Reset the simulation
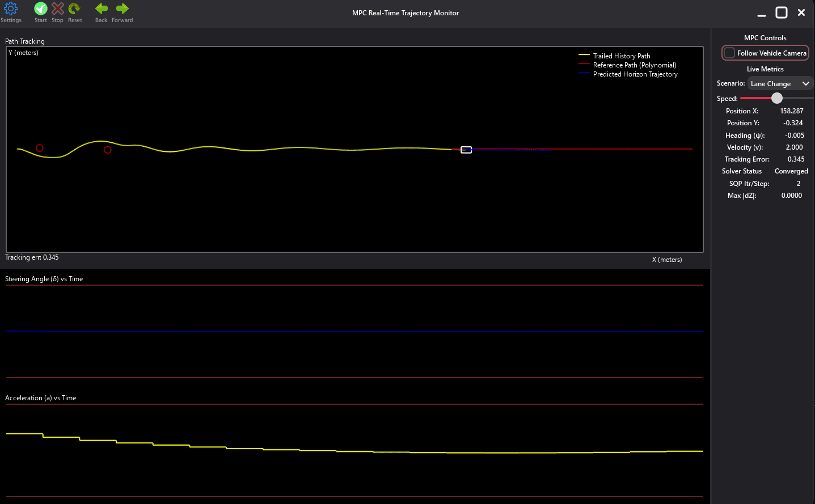Image resolution: width=815 pixels, height=504 pixels. click(75, 9)
